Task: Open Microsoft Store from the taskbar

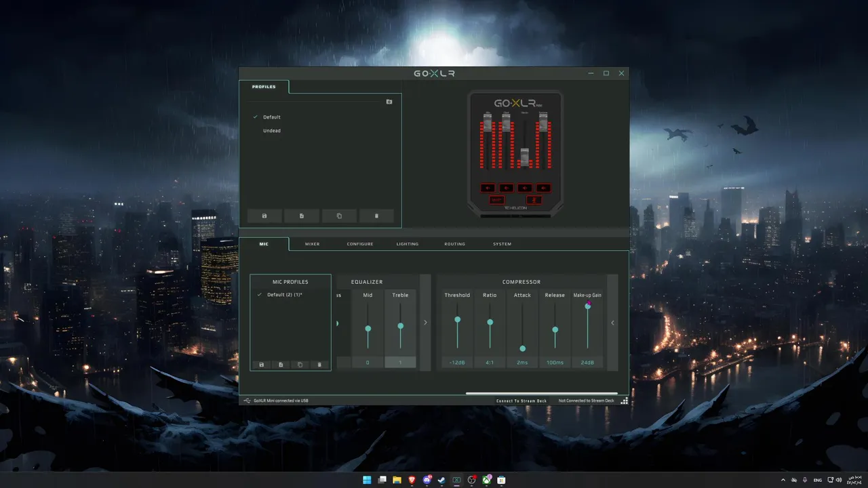Action: [501, 480]
